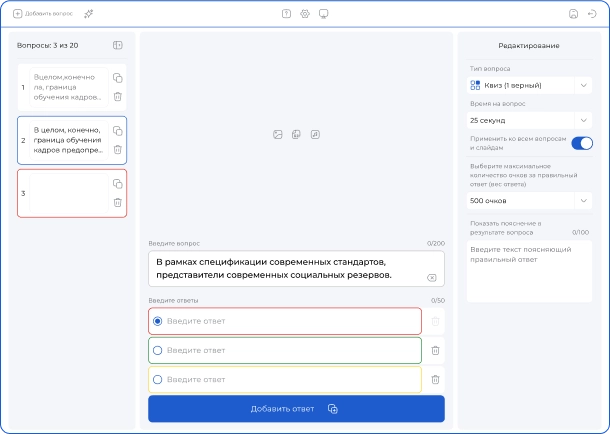Open quiz settings gear icon
This screenshot has height=434, width=610.
305,14
